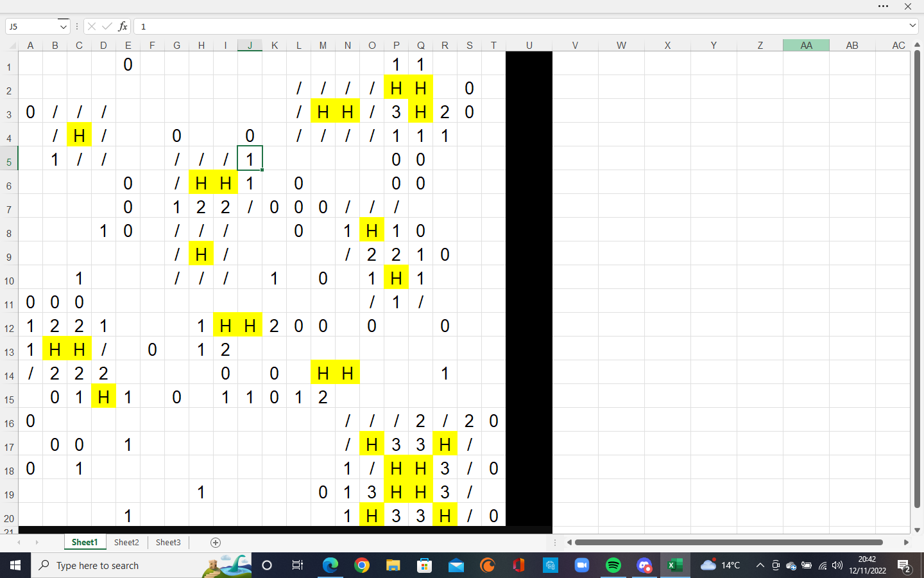
Task: Open the ribbon display options ellipsis
Action: pos(883,6)
